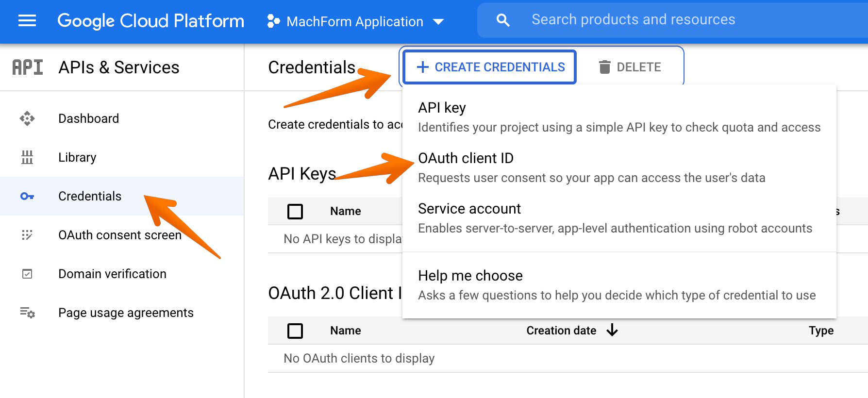This screenshot has height=398, width=868.
Task: Click the Library sidebar icon
Action: click(x=27, y=157)
